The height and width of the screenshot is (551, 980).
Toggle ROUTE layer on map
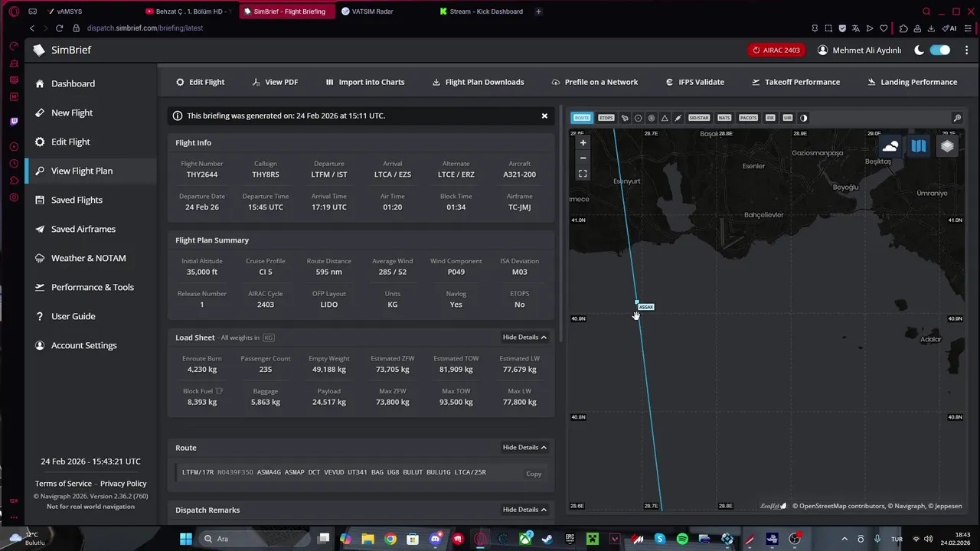[582, 118]
